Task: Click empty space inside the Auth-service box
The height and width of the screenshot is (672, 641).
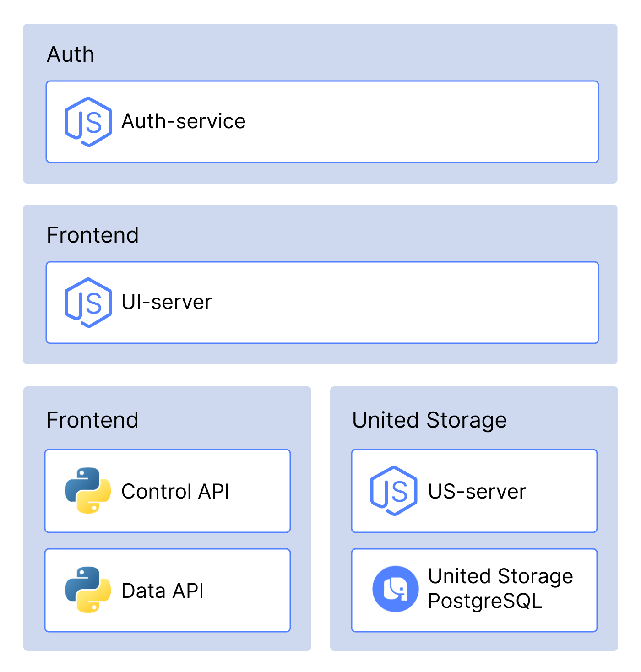Action: pos(412,122)
